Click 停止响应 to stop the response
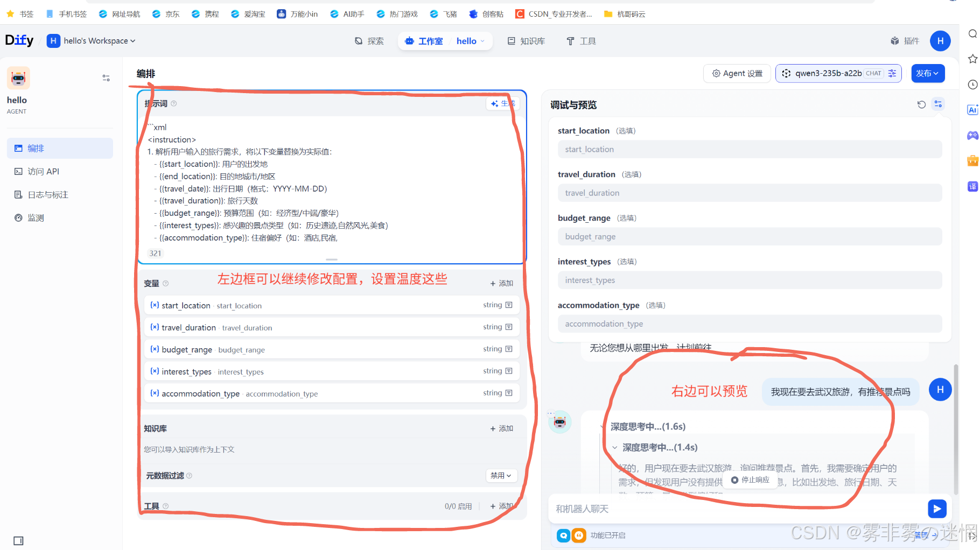Image resolution: width=980 pixels, height=550 pixels. pyautogui.click(x=750, y=480)
